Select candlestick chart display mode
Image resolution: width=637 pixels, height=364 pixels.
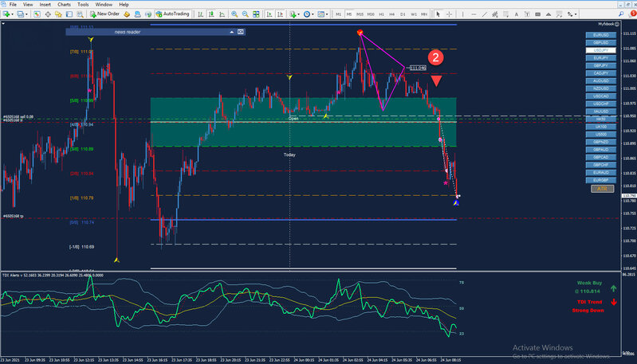click(x=211, y=14)
